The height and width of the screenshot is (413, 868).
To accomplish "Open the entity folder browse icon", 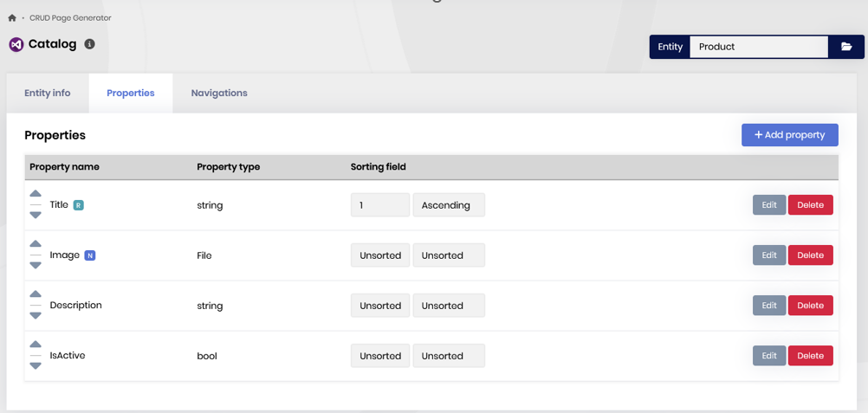I will [845, 47].
